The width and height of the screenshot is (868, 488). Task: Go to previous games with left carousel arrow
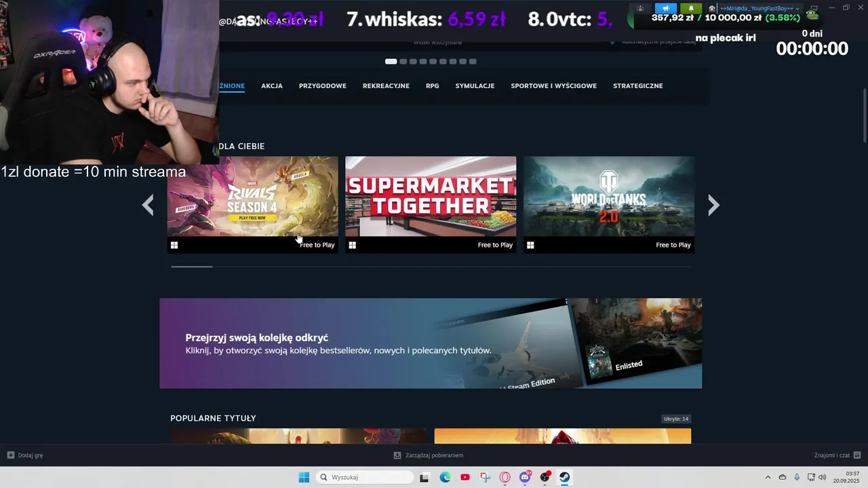148,205
